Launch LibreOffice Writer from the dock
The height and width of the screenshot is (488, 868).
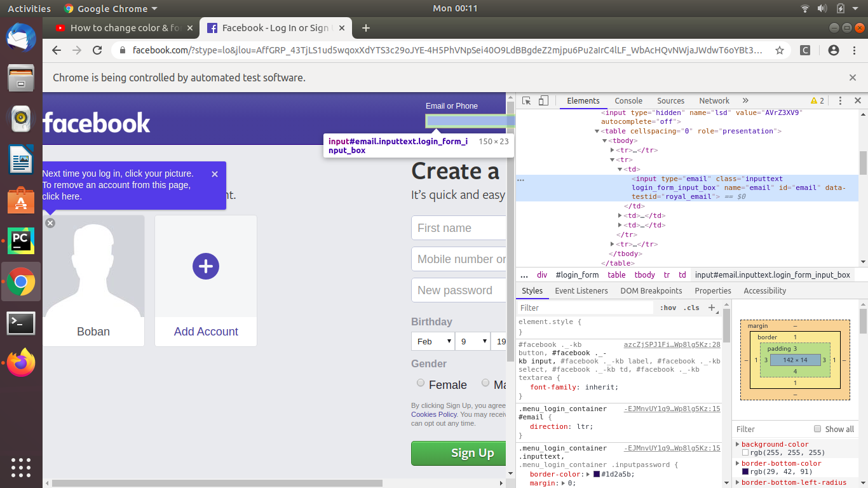tap(21, 159)
